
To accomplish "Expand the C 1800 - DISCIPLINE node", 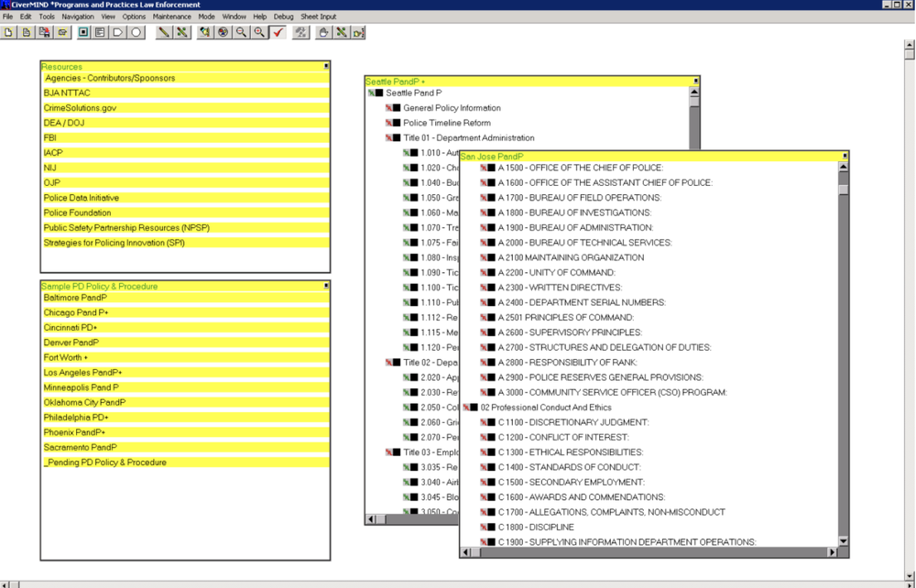I will pos(483,528).
